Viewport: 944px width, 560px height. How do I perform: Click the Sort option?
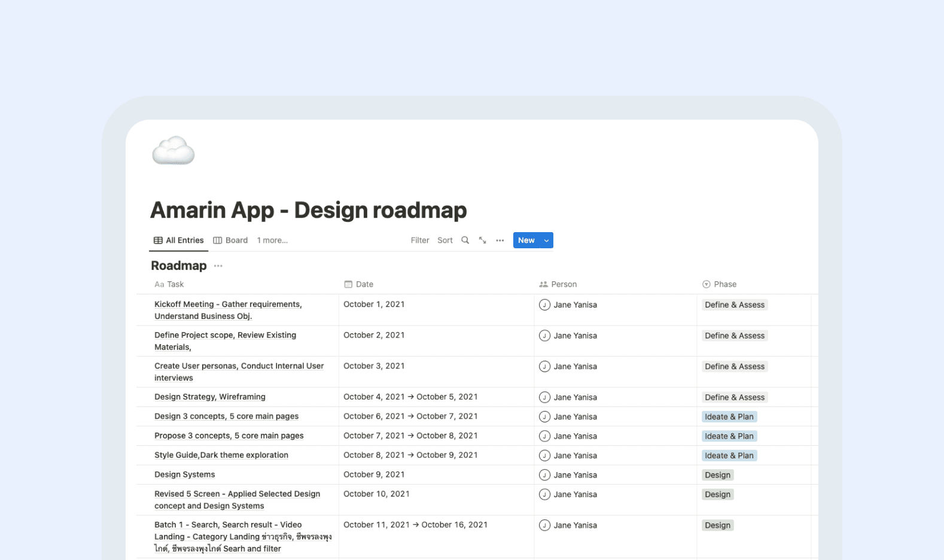pos(445,241)
